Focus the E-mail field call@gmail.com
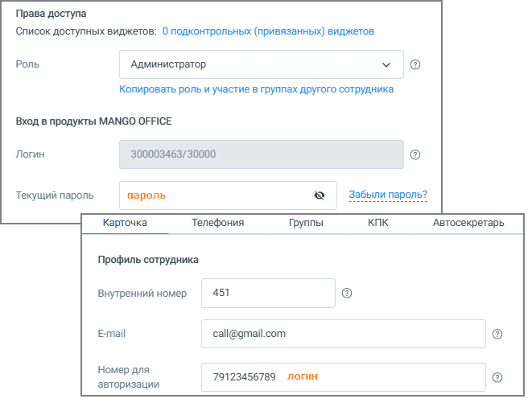The height and width of the screenshot is (407, 532). click(344, 334)
